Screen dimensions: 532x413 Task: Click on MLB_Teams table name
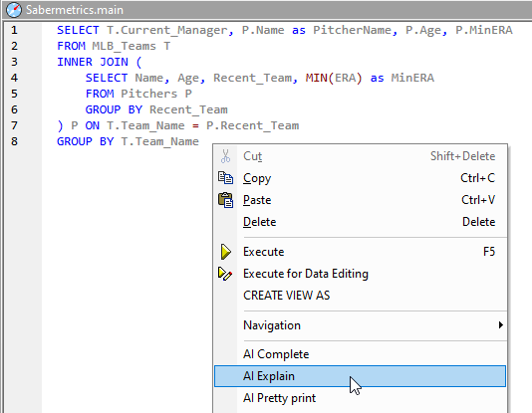[x=124, y=46]
